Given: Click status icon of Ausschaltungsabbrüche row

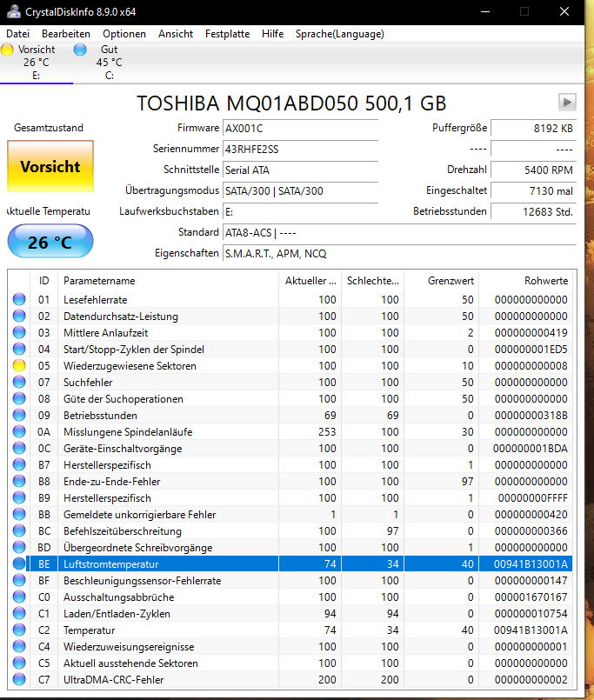Looking at the screenshot, I should click(19, 597).
